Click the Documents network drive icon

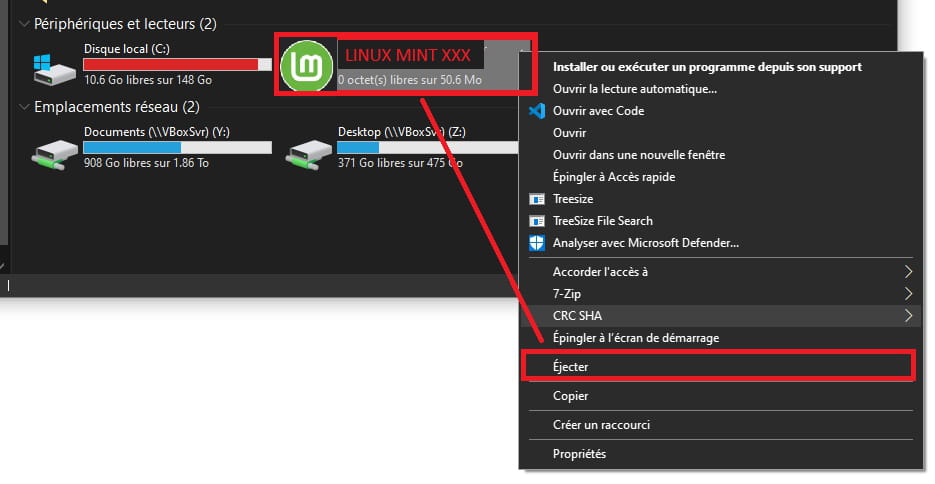tap(54, 154)
